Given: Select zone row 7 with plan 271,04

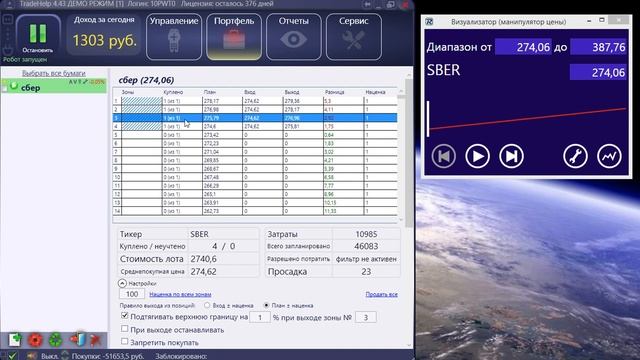Looking at the screenshot, I should [255, 152].
